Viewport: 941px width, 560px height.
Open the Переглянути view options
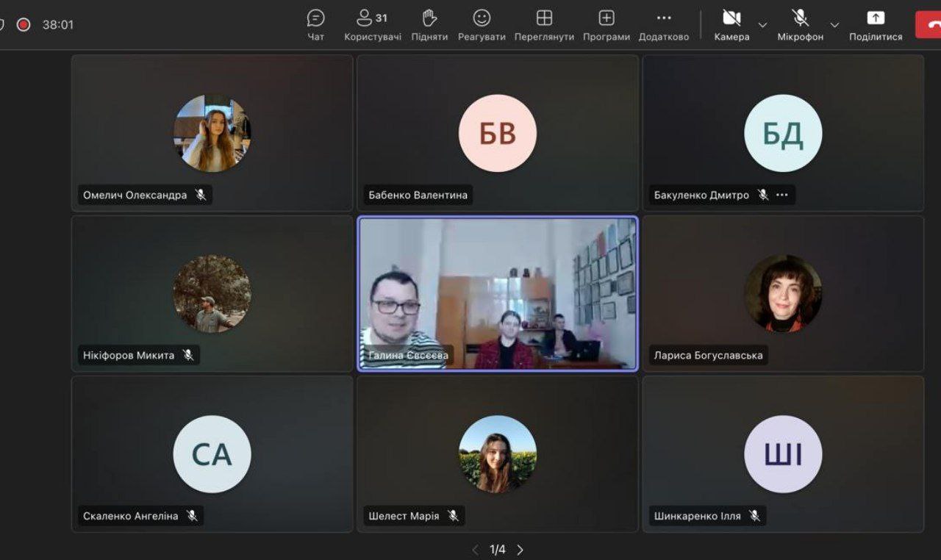(544, 25)
